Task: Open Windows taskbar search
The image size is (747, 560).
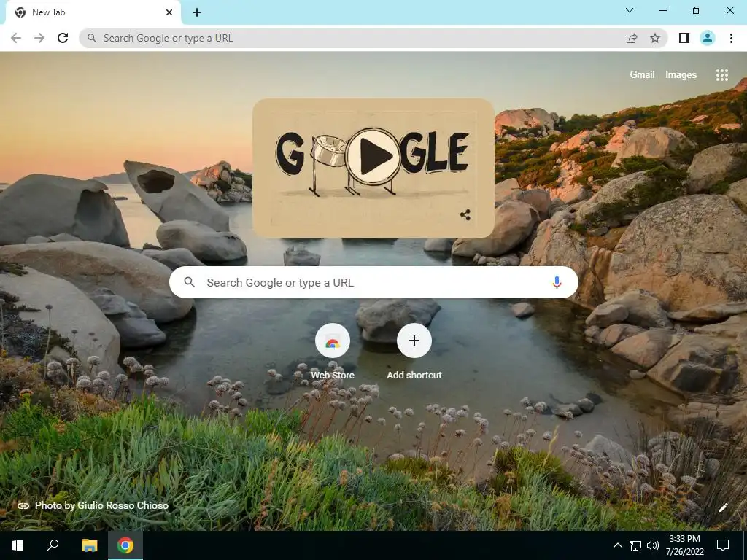Action: tap(53, 545)
